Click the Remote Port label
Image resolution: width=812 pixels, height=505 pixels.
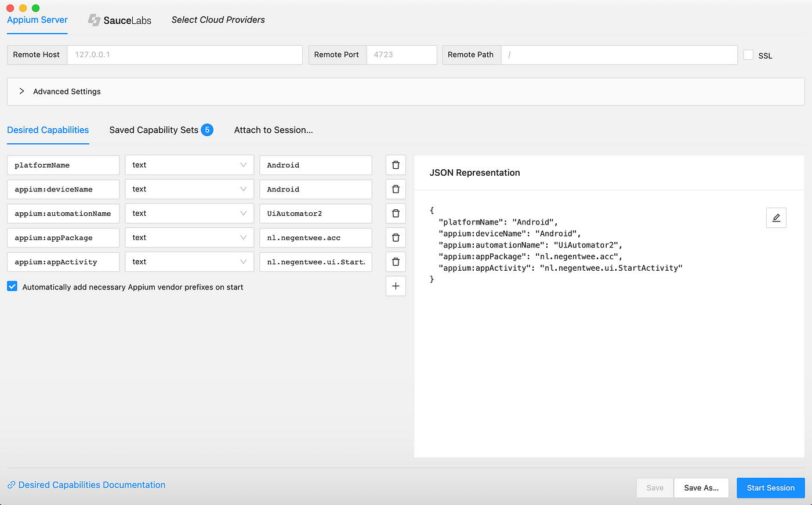[x=336, y=55]
